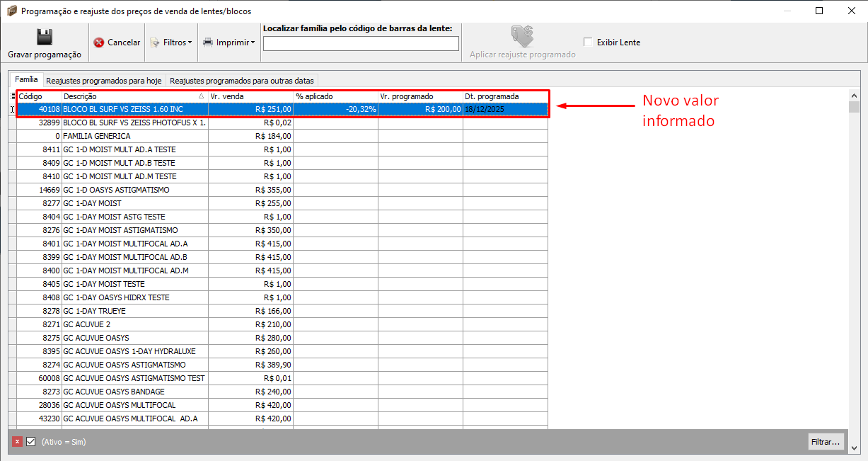This screenshot has width=868, height=461.
Task: Sort by Descrição column header
Action: coord(131,96)
